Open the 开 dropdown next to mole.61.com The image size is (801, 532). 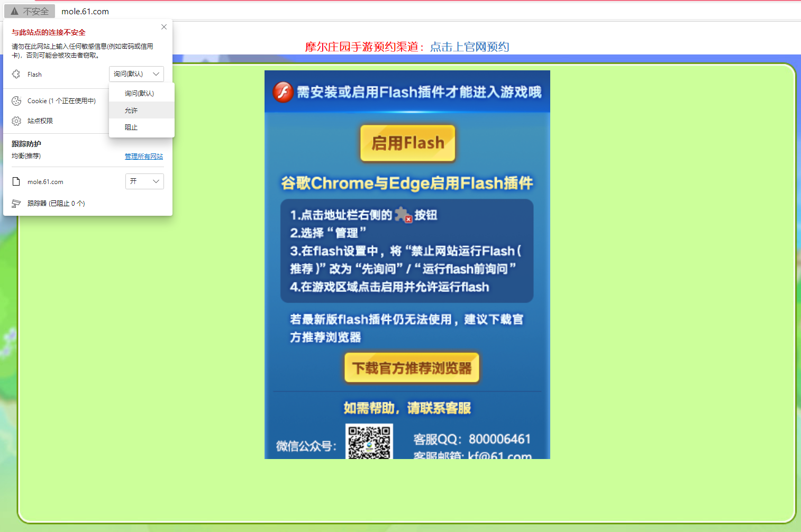[x=144, y=181]
